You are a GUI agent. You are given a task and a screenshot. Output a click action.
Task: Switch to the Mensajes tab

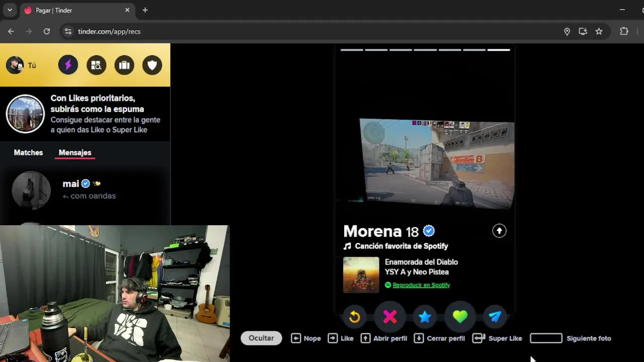coord(75,152)
